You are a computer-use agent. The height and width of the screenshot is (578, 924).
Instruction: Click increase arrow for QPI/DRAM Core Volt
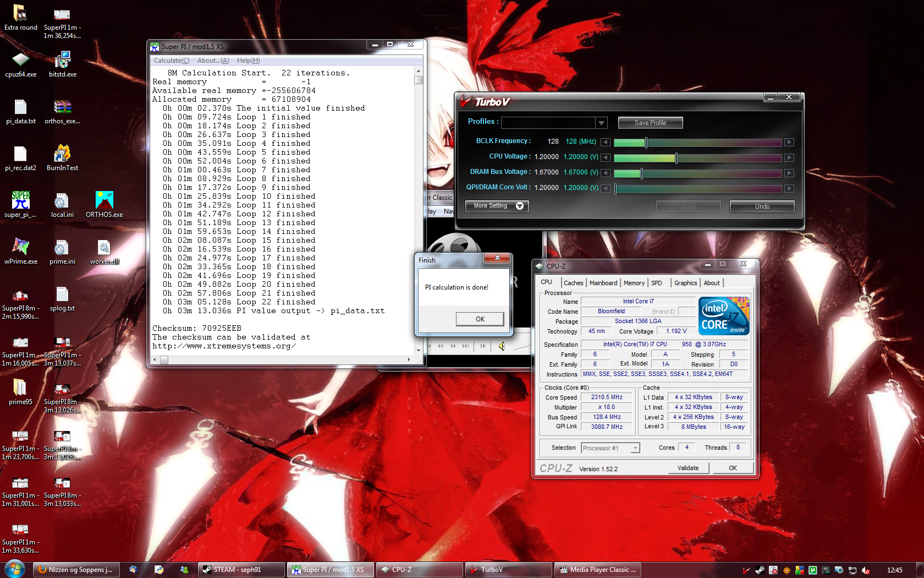[x=789, y=188]
